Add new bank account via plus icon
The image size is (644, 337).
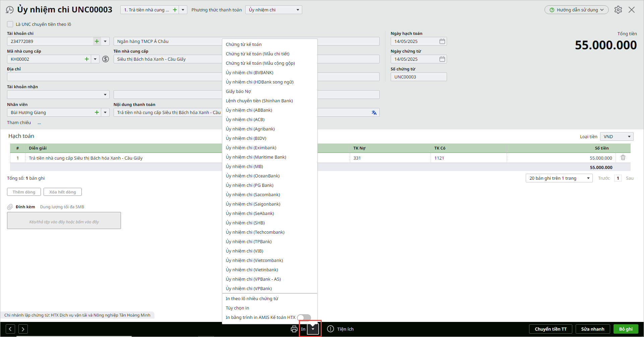(x=97, y=41)
